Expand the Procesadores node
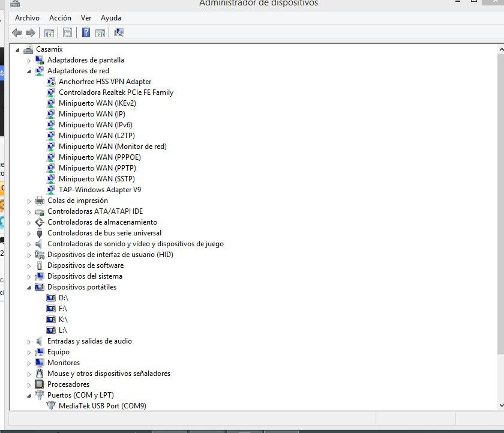The image size is (504, 433). point(29,385)
